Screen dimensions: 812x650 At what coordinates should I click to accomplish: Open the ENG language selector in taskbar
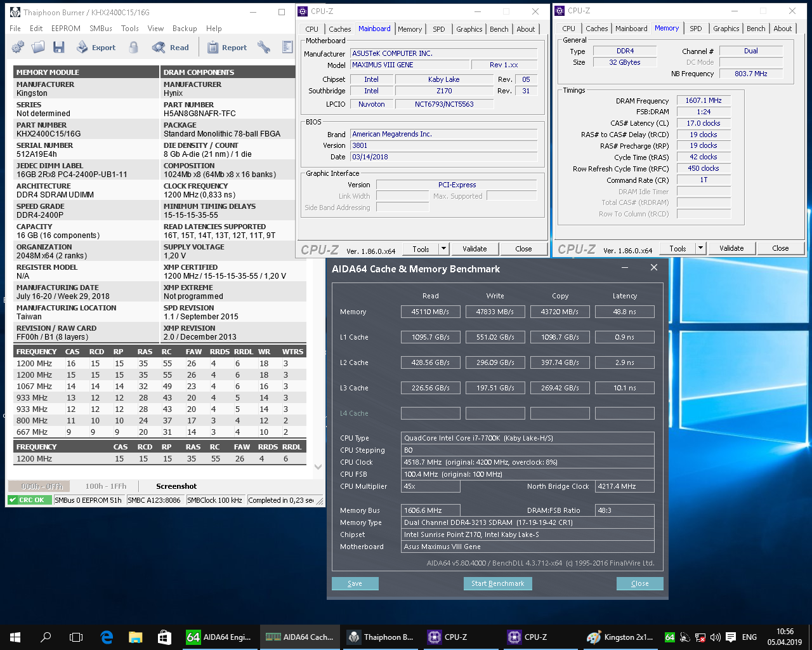click(749, 637)
